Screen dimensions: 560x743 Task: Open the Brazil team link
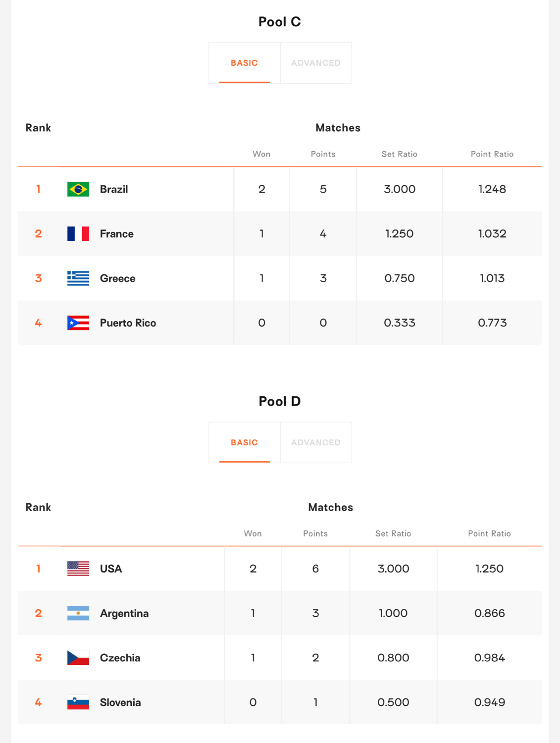point(114,189)
